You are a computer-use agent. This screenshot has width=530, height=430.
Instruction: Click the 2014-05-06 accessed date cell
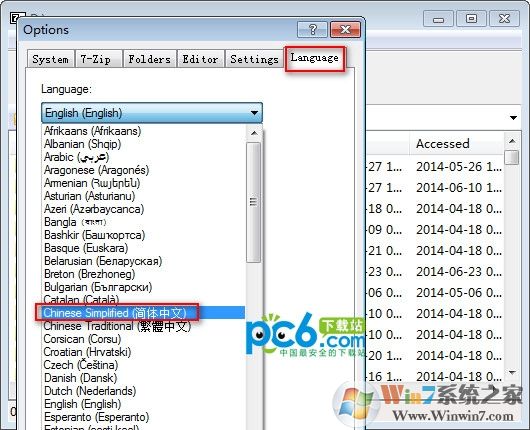pyautogui.click(x=459, y=292)
